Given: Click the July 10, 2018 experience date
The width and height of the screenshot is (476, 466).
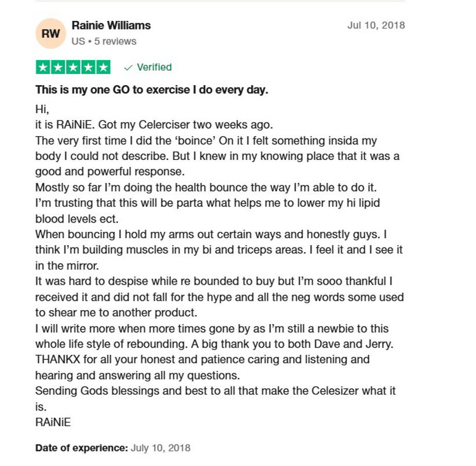Looking at the screenshot, I should (160, 448).
